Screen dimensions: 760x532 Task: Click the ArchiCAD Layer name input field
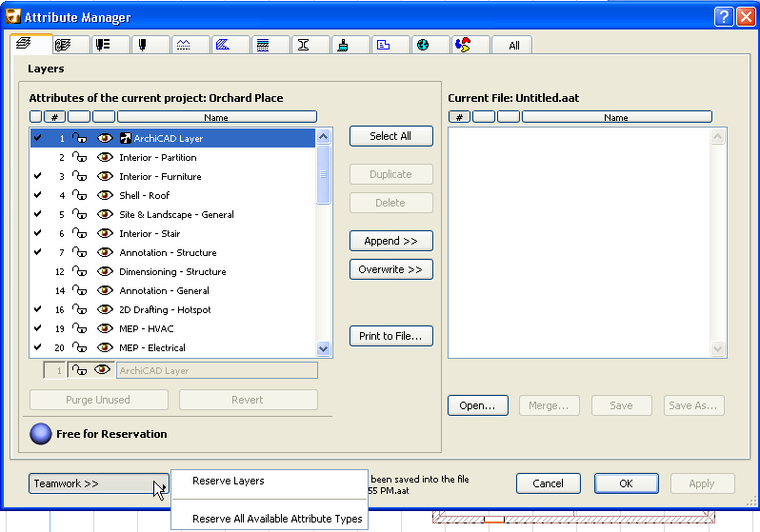(x=216, y=370)
